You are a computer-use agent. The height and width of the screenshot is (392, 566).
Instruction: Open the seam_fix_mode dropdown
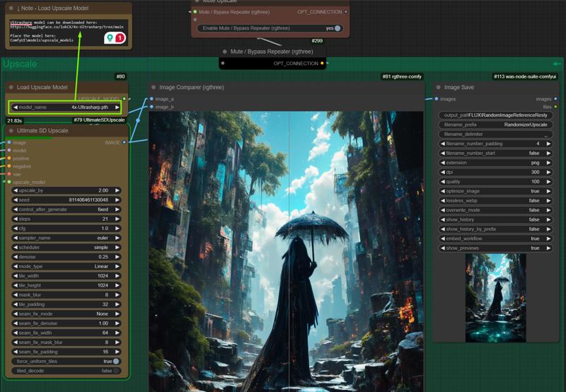67,313
